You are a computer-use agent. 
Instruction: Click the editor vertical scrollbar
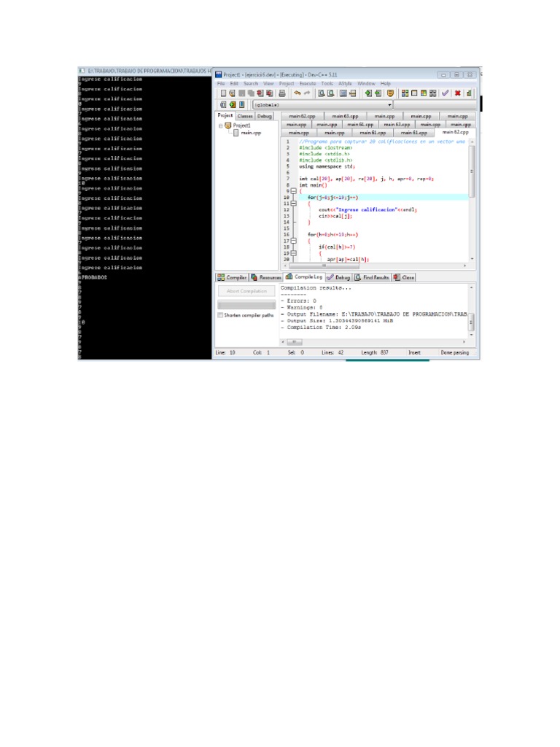tap(472, 200)
